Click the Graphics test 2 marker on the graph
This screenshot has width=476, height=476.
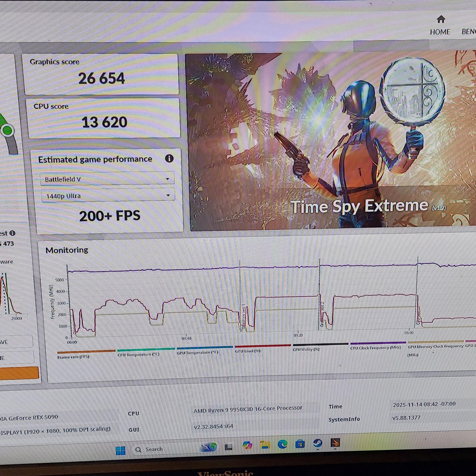[322, 314]
